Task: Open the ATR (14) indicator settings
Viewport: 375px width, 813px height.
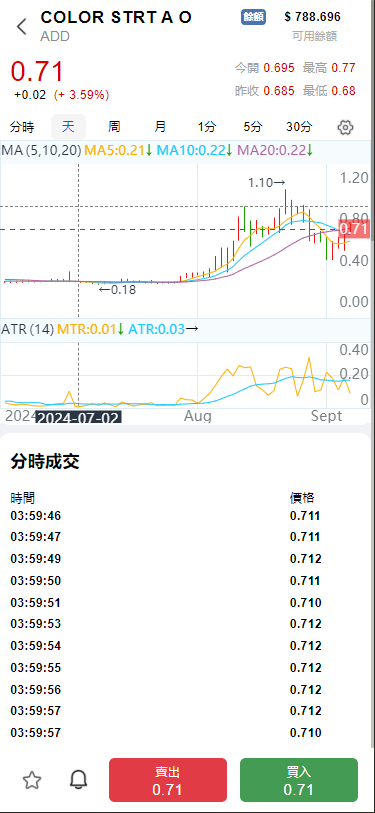Action: [27, 329]
